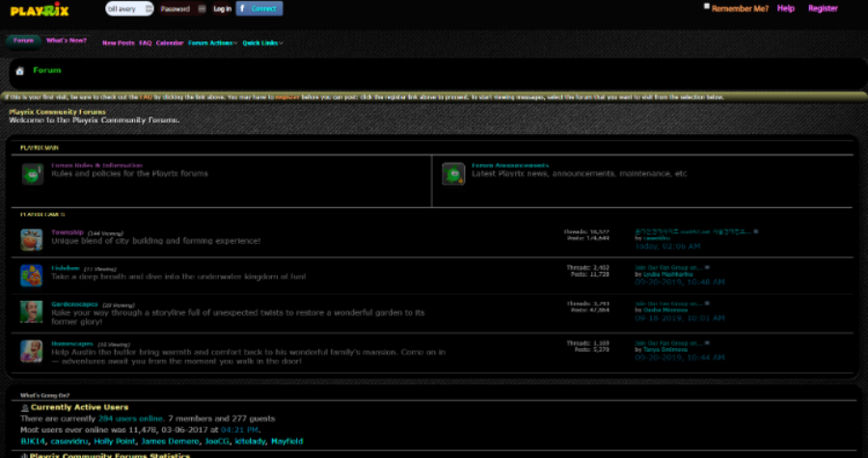The image size is (868, 458).
Task: Click the Township game icon
Action: (32, 240)
